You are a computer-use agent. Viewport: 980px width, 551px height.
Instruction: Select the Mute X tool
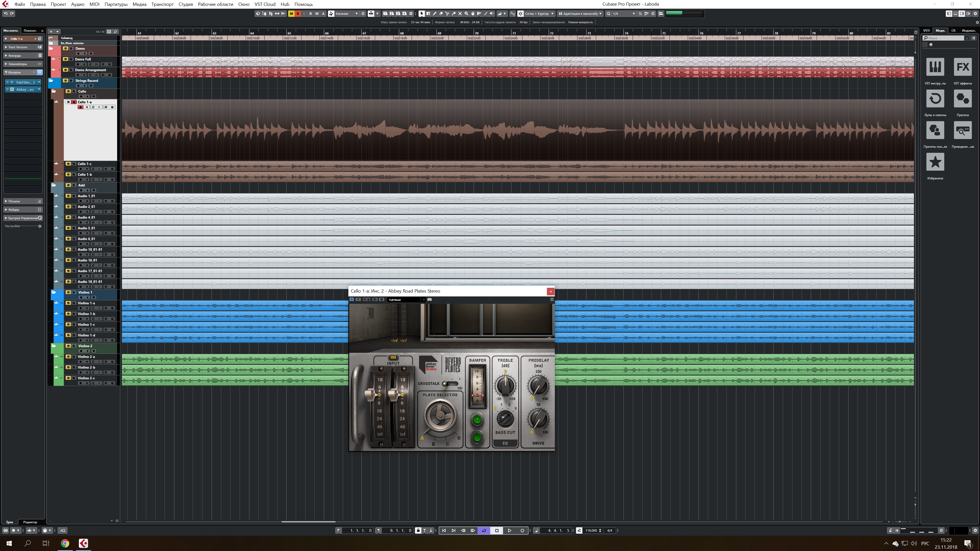tap(460, 14)
